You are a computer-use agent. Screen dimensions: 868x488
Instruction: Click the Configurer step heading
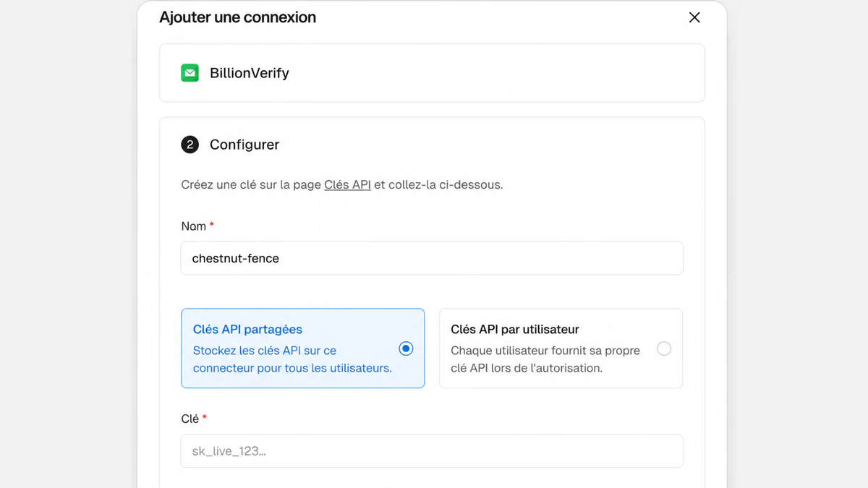[x=244, y=145]
